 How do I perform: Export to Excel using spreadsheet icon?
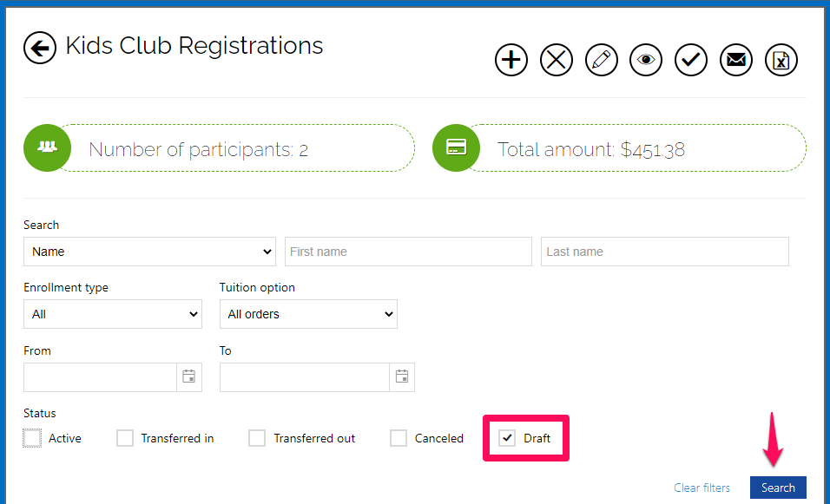click(x=781, y=60)
